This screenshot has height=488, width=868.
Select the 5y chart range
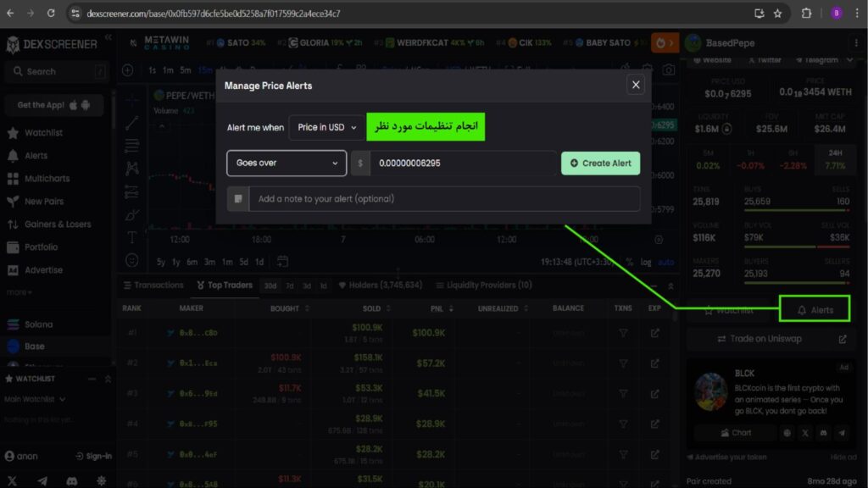coord(160,262)
